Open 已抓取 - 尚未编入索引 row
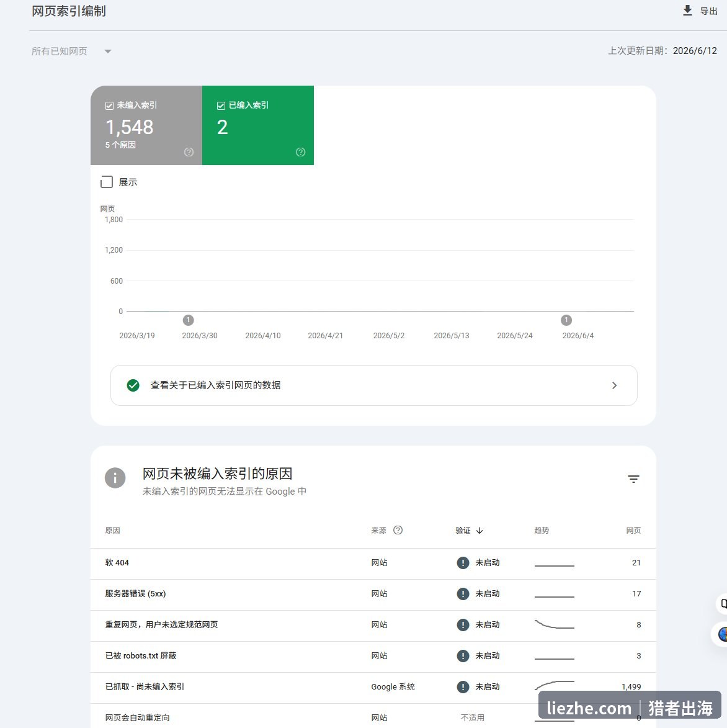This screenshot has height=728, width=727. click(x=373, y=687)
